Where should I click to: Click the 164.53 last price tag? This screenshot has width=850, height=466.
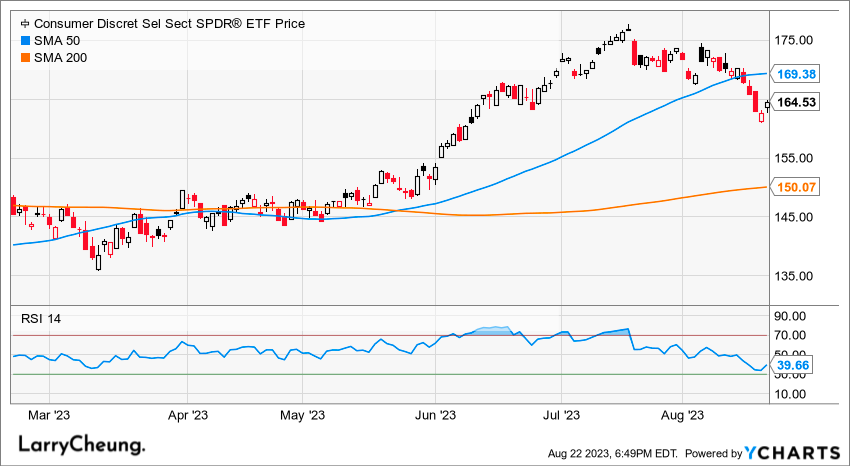coord(796,102)
